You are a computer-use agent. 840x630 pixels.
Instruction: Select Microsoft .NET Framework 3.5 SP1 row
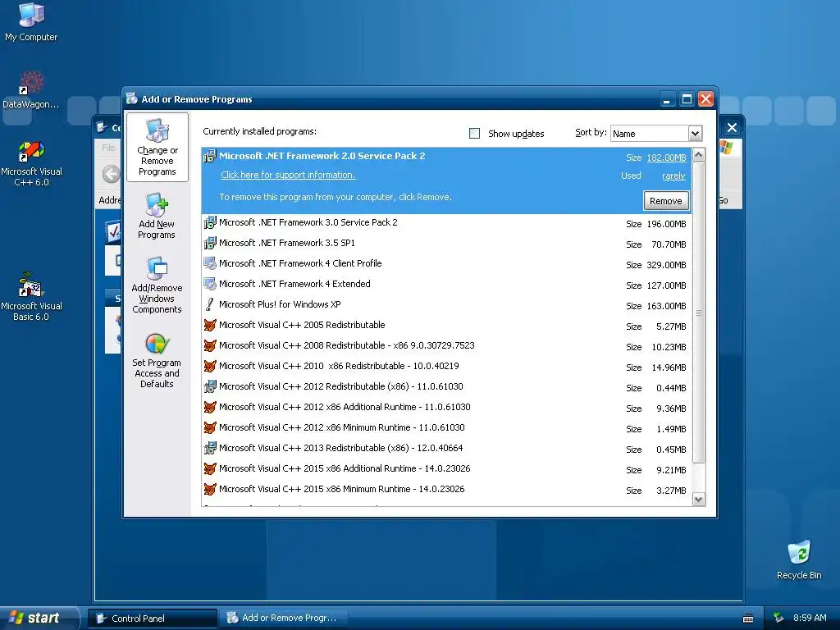[447, 243]
